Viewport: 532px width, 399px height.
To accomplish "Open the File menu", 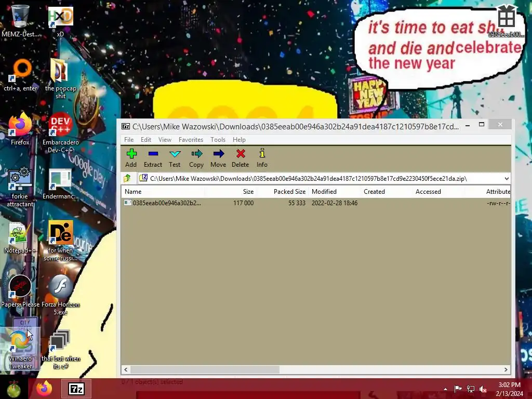I will coord(129,140).
